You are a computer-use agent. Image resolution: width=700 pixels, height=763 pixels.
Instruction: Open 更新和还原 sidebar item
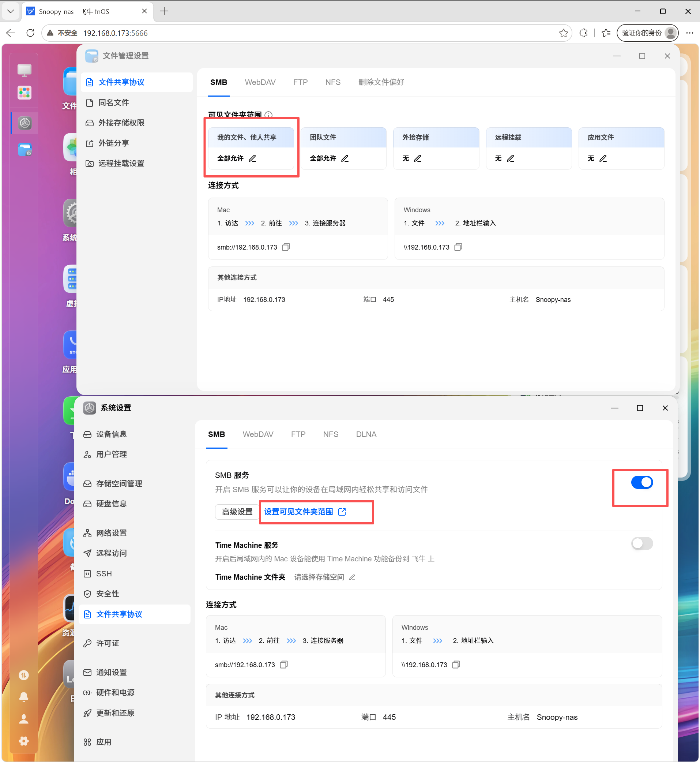[x=135, y=713]
